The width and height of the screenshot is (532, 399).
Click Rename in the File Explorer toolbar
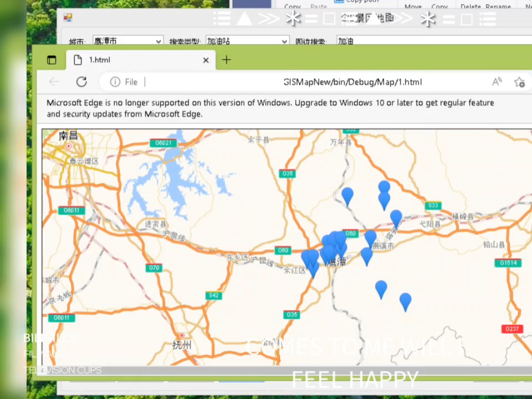(499, 6)
